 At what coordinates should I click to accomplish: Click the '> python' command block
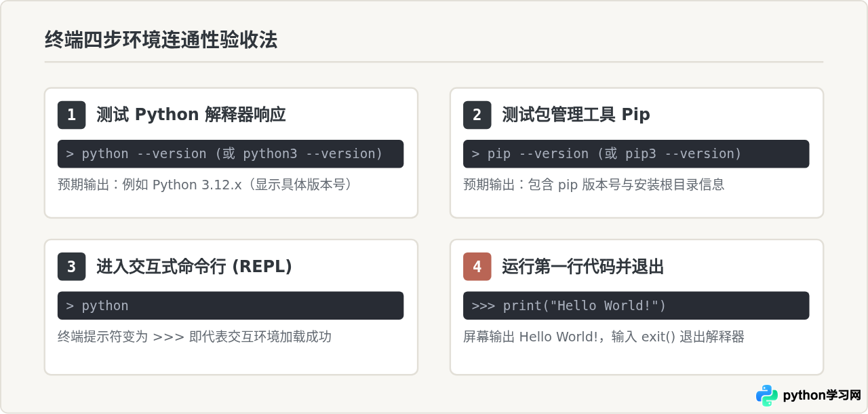231,305
